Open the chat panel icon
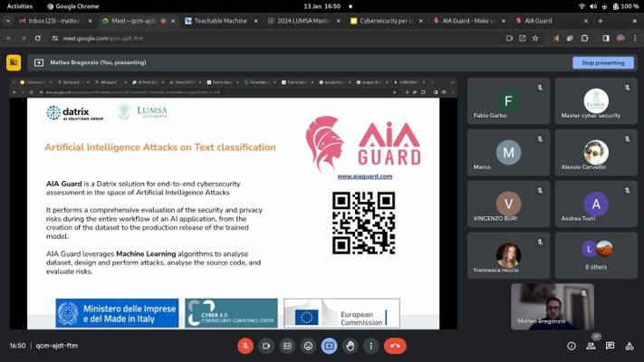This screenshot has width=644, height=362. click(x=610, y=346)
